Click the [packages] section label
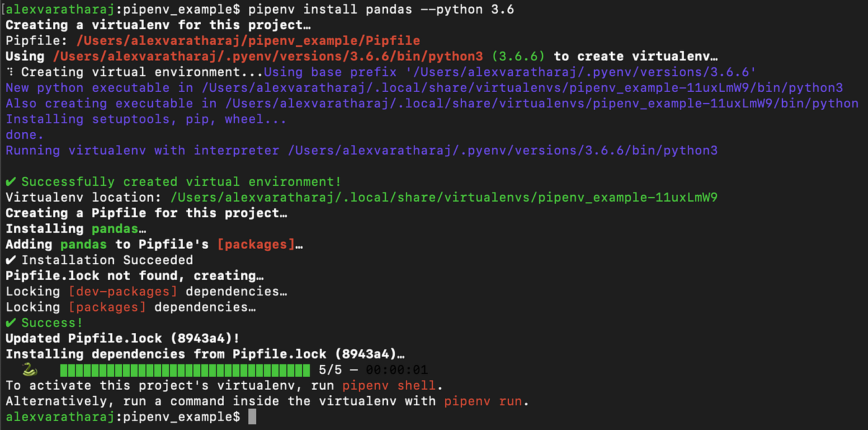The height and width of the screenshot is (430, 868). (255, 244)
